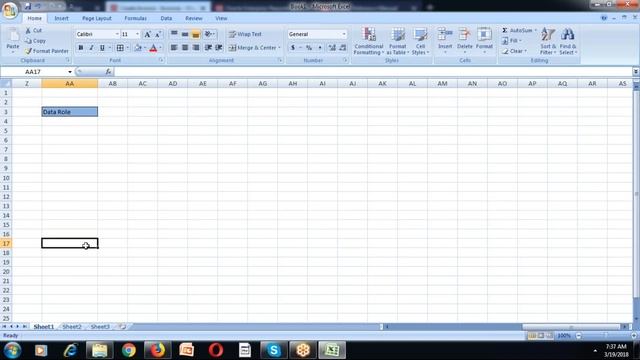Open Conditional Formatting menu
The image size is (640, 360).
click(x=369, y=41)
